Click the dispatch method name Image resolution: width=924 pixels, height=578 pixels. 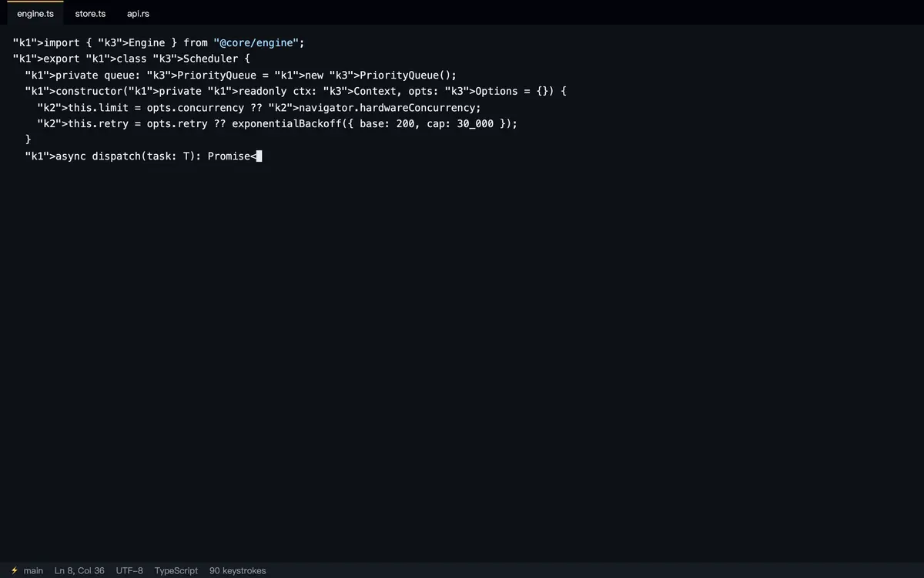coord(116,156)
